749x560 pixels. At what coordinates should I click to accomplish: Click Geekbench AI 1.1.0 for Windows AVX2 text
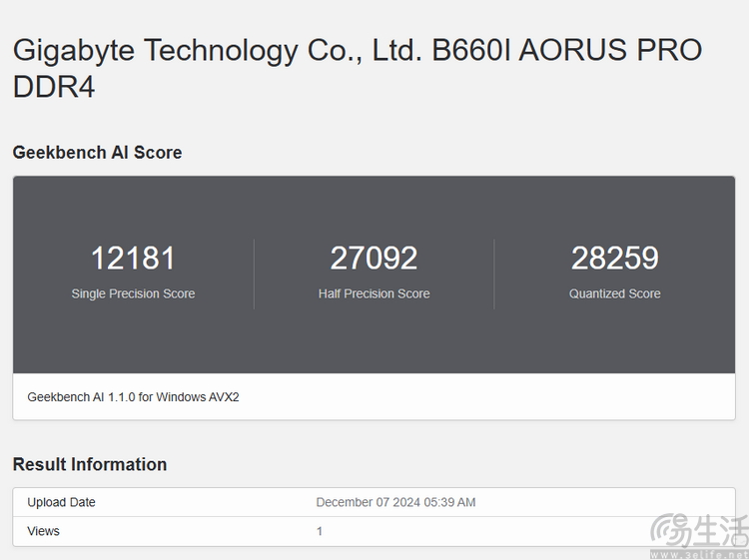click(x=133, y=397)
